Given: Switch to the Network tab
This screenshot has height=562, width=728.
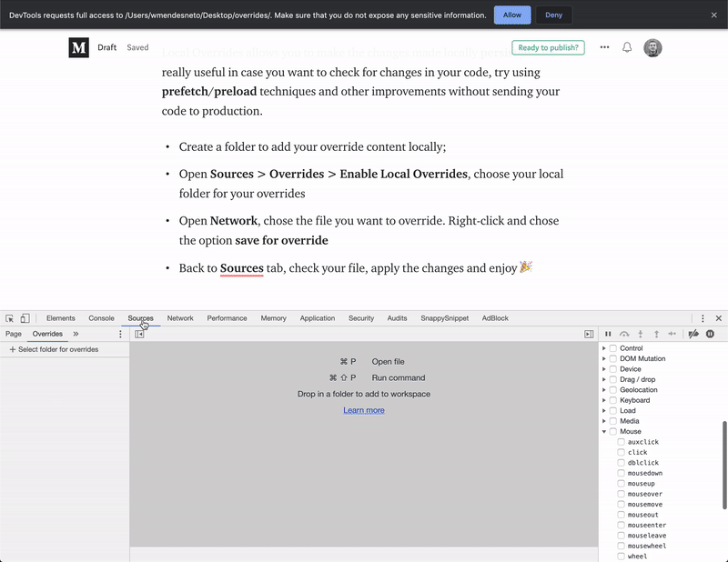Looking at the screenshot, I should pyautogui.click(x=180, y=318).
